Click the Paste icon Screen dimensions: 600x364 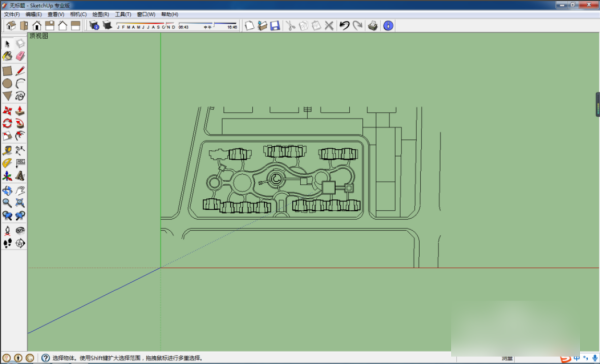(316, 26)
